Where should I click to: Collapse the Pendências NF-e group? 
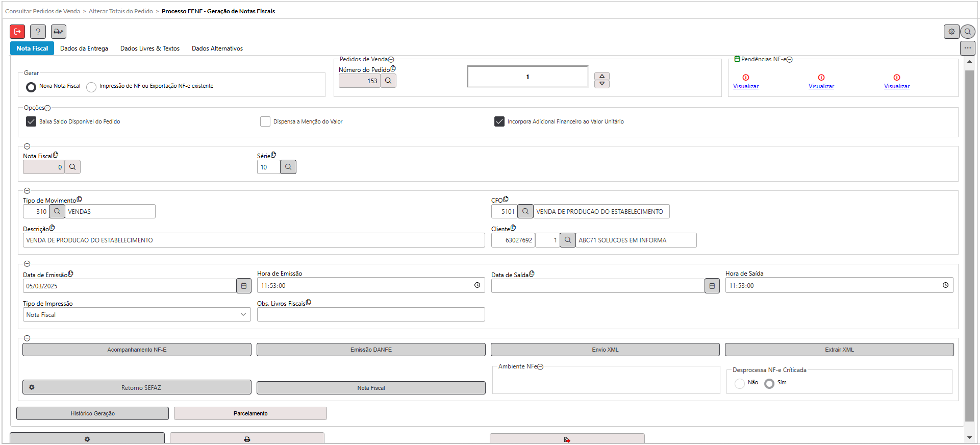[789, 60]
